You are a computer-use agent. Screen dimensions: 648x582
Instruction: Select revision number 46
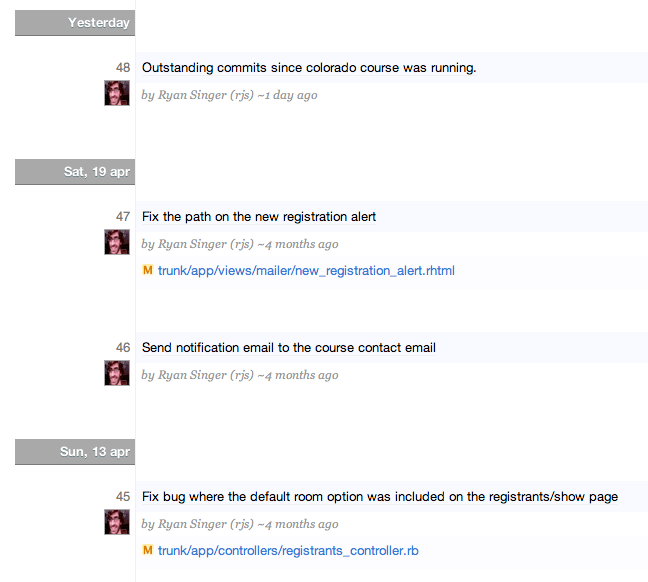coord(123,347)
